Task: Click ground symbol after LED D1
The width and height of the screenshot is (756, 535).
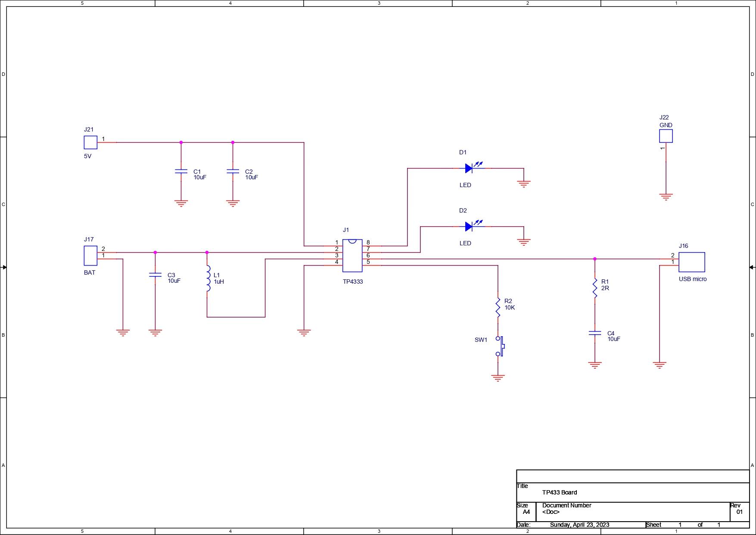Action: coord(524,184)
